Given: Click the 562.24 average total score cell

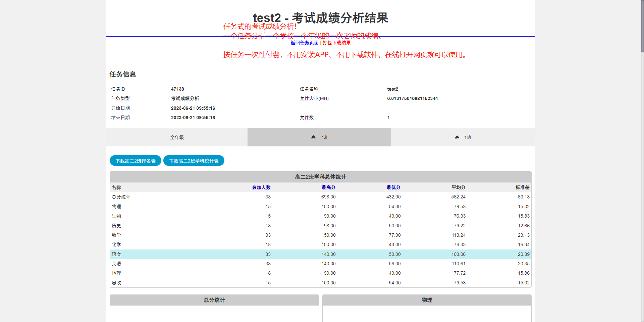Looking at the screenshot, I should point(459,197).
